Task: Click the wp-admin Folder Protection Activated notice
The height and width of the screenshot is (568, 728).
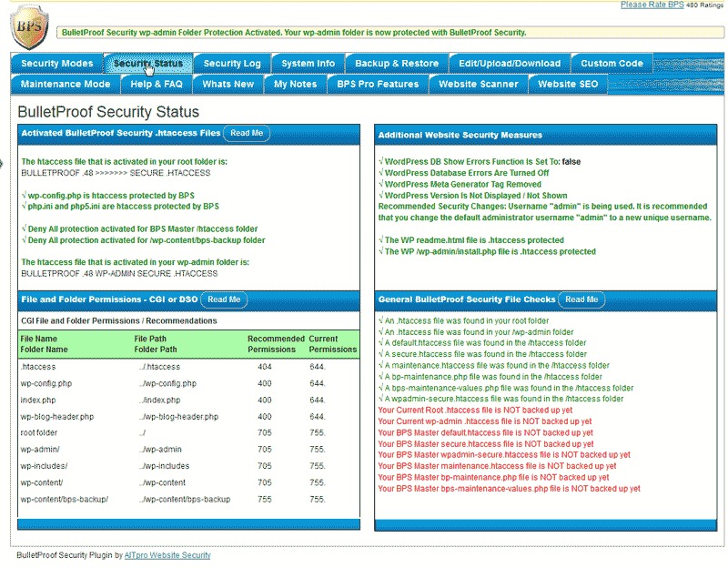Action: (390, 33)
